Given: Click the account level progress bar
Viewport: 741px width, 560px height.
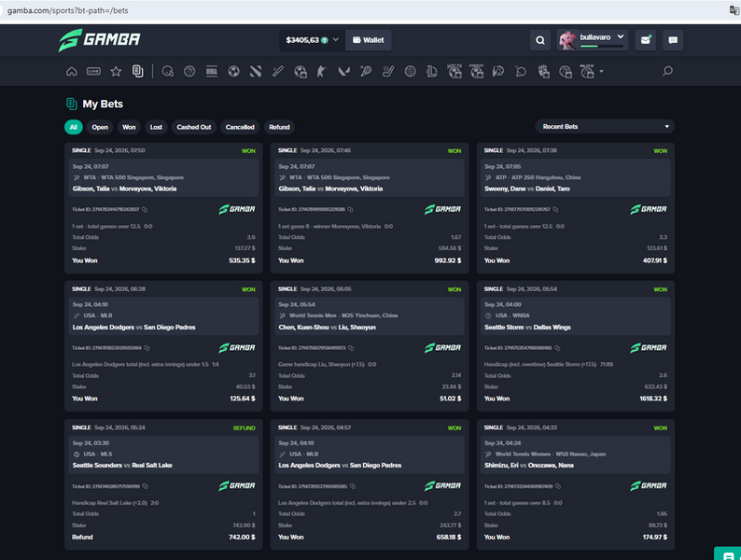Looking at the screenshot, I should (601, 47).
